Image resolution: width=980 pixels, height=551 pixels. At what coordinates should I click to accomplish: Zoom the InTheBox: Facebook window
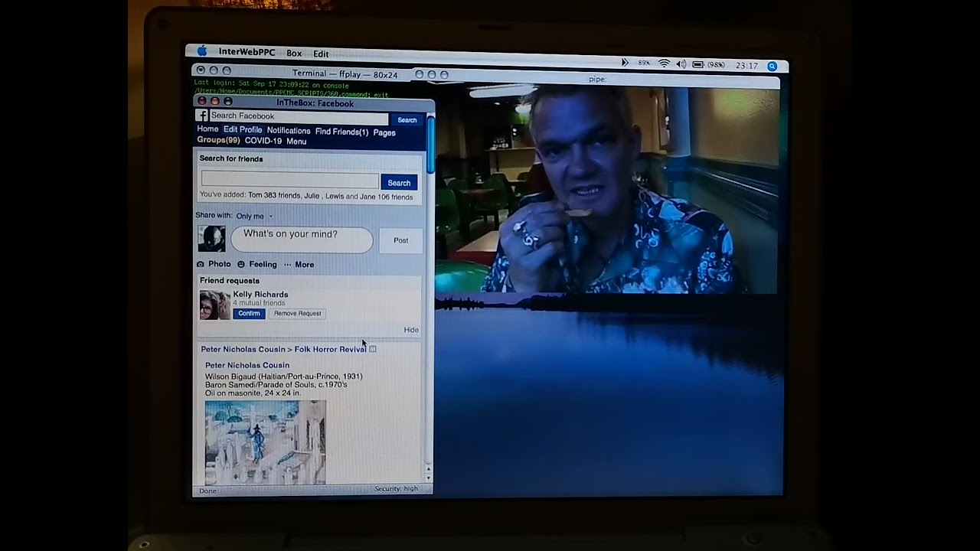[x=228, y=101]
